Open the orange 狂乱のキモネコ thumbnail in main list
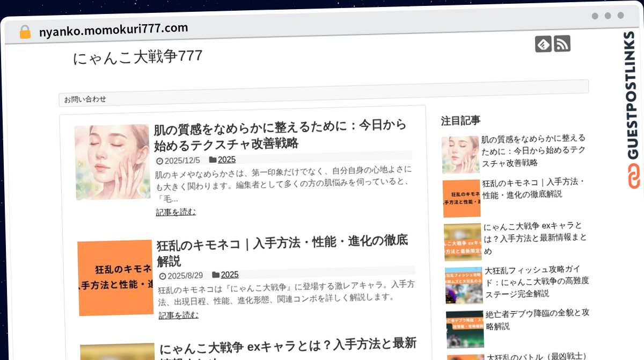 click(x=115, y=278)
